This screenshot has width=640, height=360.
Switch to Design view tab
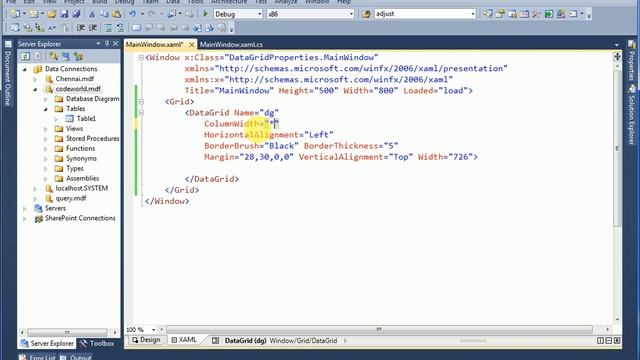(146, 340)
